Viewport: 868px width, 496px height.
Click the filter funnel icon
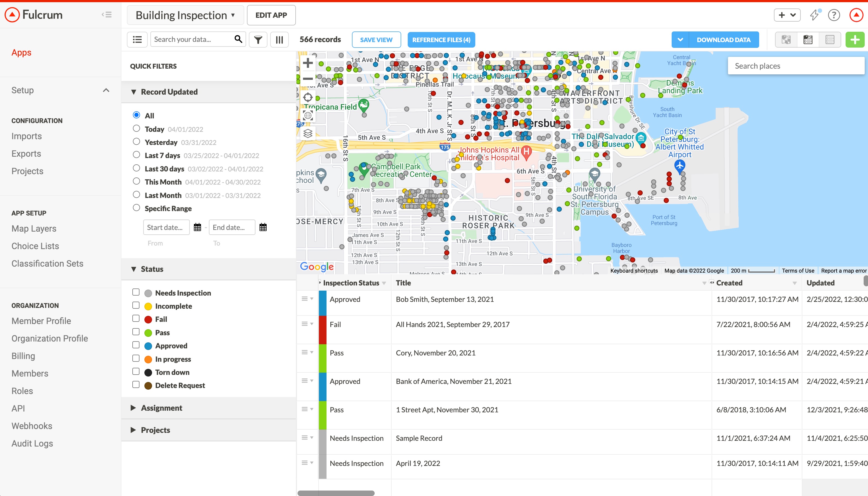pos(258,40)
